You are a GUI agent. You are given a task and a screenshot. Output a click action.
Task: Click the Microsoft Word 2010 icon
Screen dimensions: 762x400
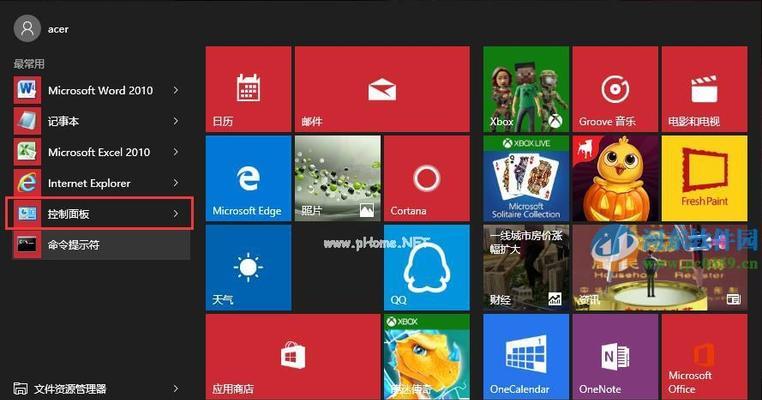(x=27, y=90)
